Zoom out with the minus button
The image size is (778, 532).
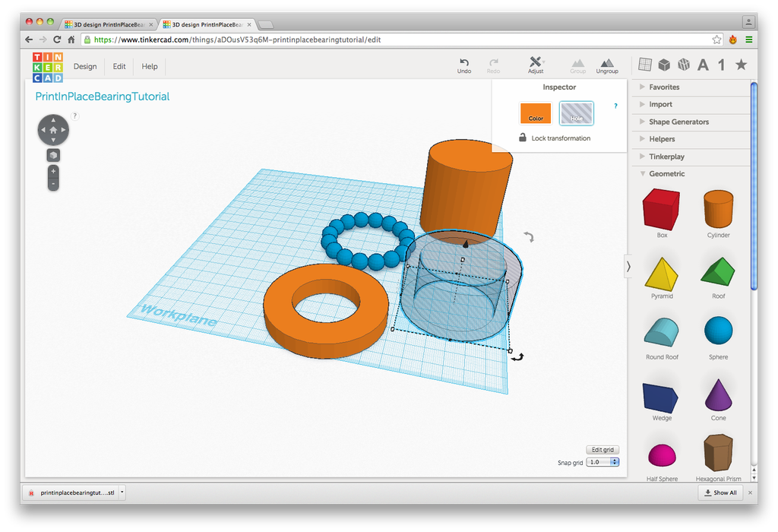tap(53, 184)
